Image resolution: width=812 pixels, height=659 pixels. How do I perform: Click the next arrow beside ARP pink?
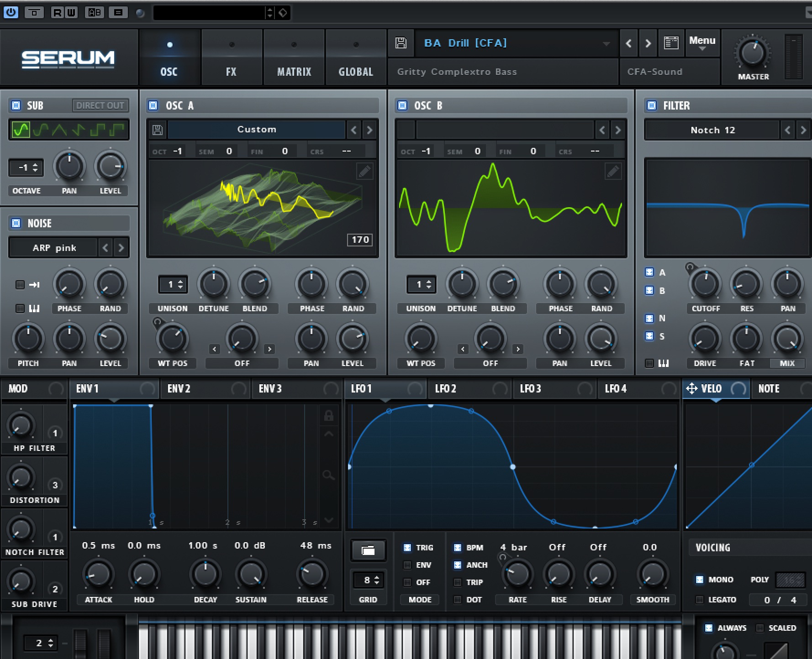click(x=121, y=247)
